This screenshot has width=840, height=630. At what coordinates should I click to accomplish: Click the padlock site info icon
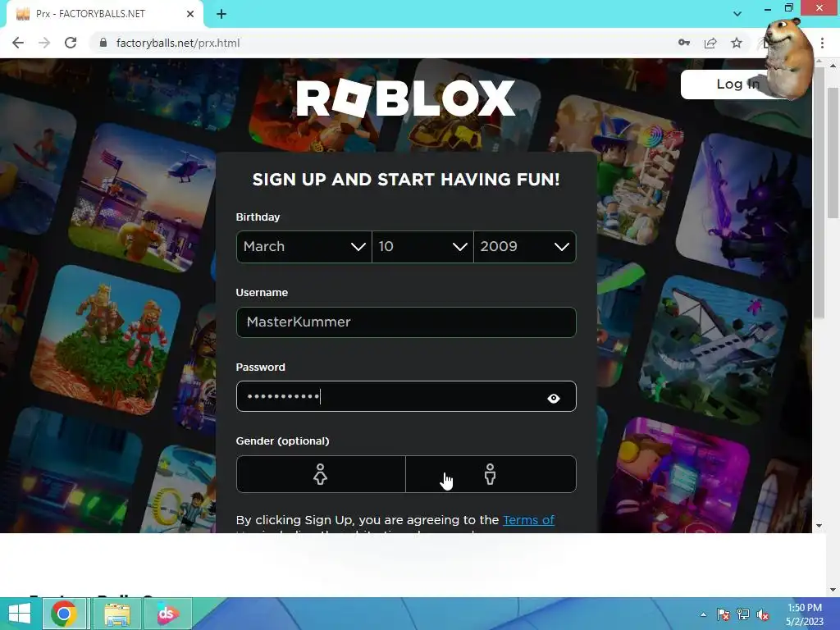(103, 43)
